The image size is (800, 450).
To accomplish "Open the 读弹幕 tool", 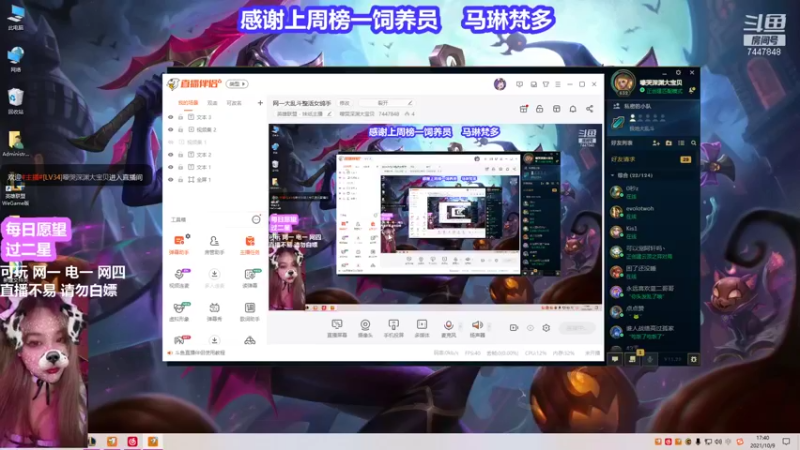I will tap(249, 278).
